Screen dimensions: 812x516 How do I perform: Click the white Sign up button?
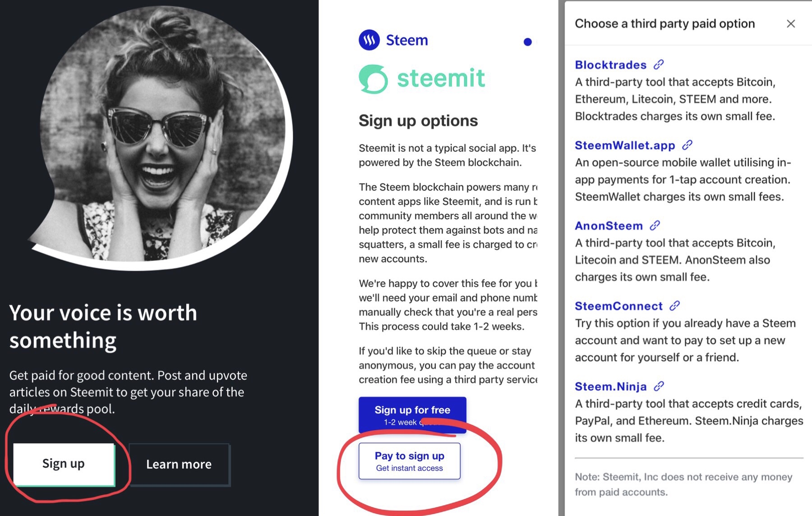pos(64,464)
